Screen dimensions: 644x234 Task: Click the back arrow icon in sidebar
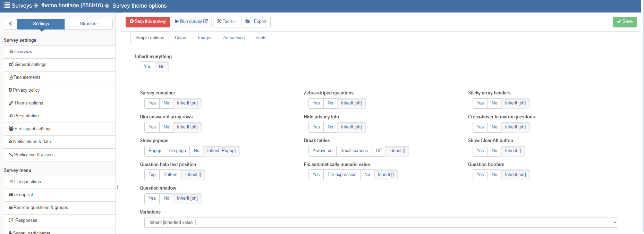tap(10, 24)
